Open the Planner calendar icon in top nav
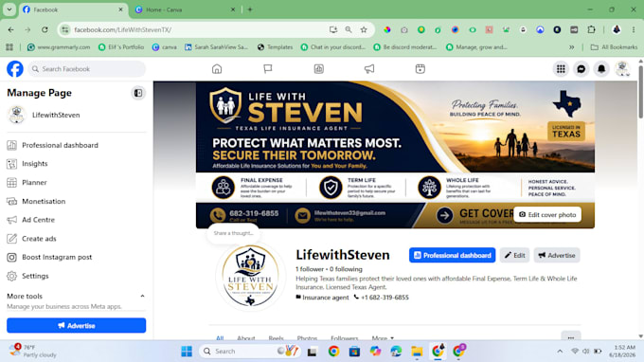 coord(420,69)
